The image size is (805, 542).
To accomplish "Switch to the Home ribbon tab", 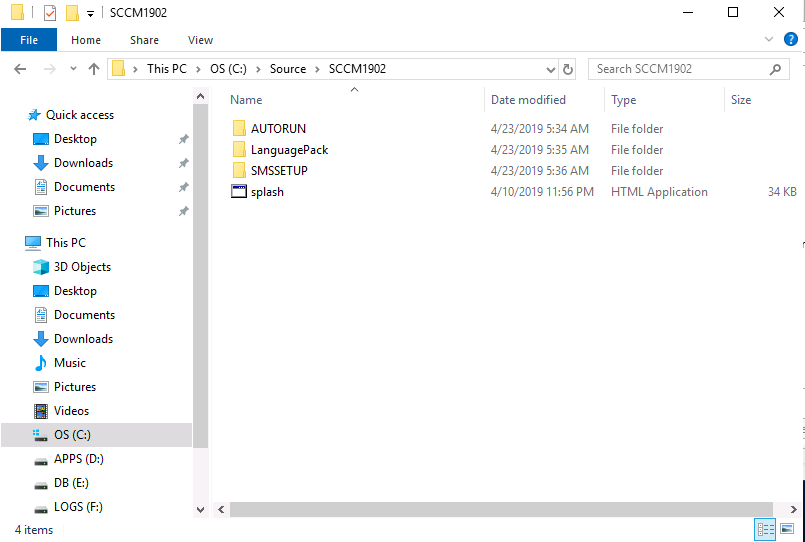I will [x=86, y=40].
